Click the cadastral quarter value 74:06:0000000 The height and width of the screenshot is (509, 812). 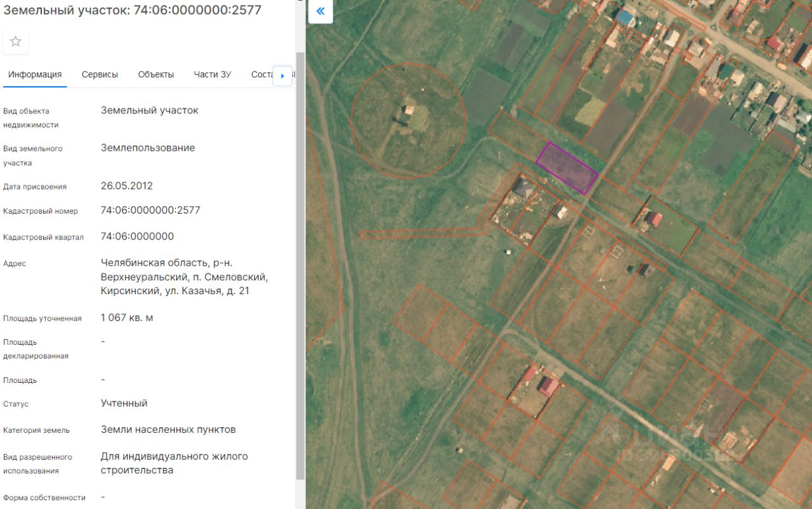point(137,236)
